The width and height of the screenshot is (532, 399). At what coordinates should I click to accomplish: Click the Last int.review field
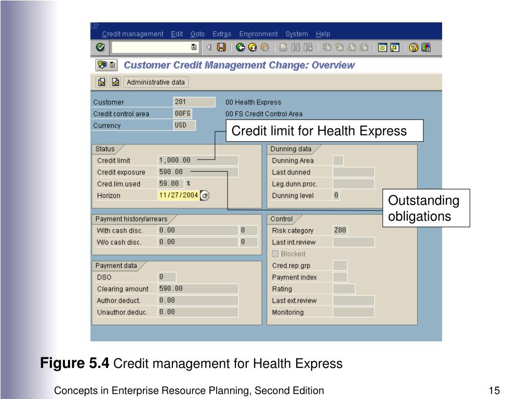[x=353, y=242]
